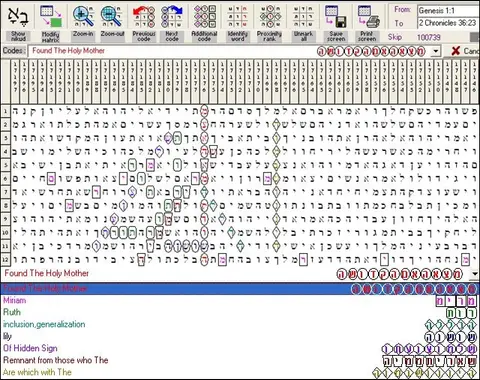Click matrix row header 3
The width and height of the screenshot is (480, 380).
coord(5,138)
